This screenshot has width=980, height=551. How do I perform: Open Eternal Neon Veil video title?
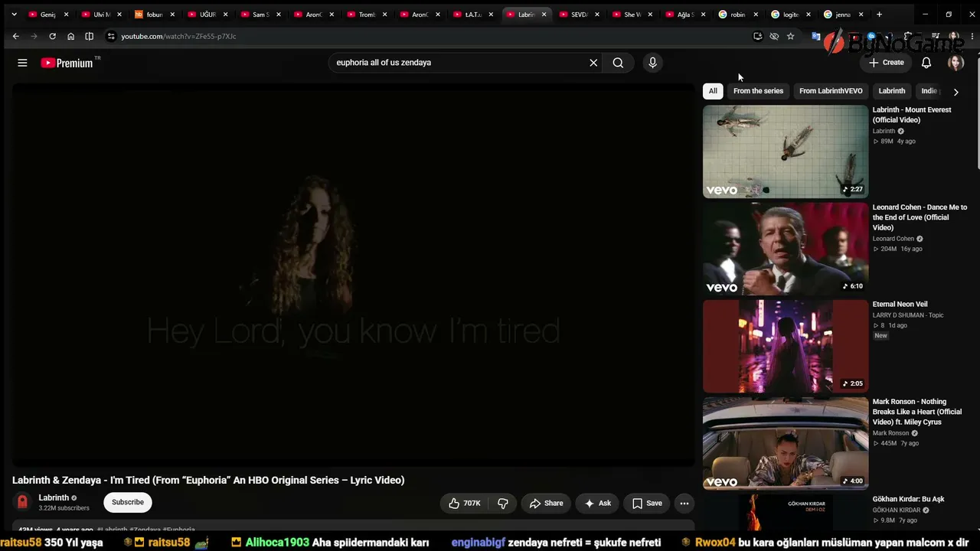coord(900,305)
